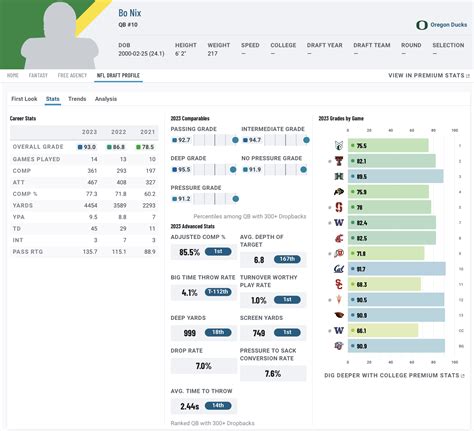Click external-link icon after View in Premium Stats
This screenshot has height=431, width=474.
(468, 76)
